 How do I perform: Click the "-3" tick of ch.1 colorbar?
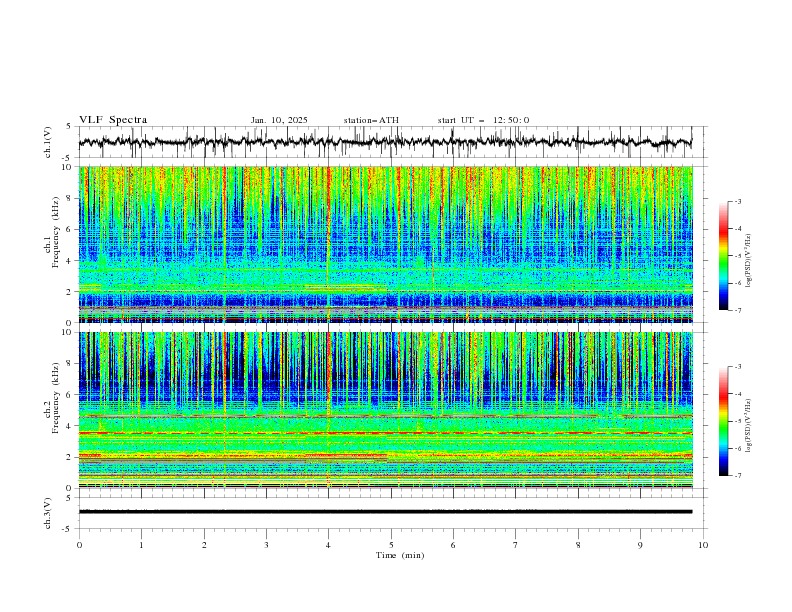pyautogui.click(x=737, y=201)
